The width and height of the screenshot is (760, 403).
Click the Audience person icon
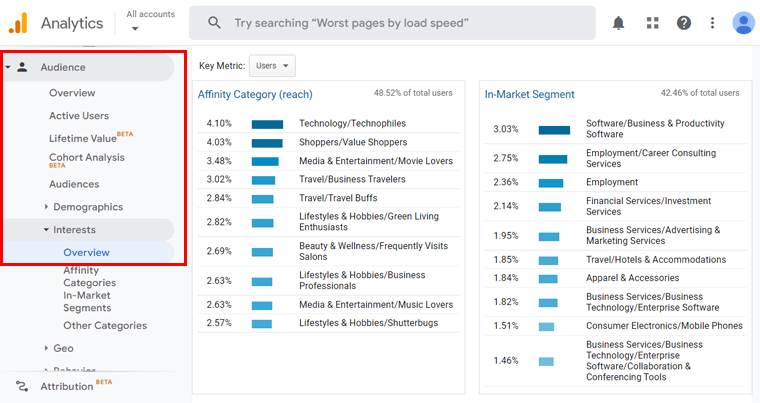pos(22,67)
